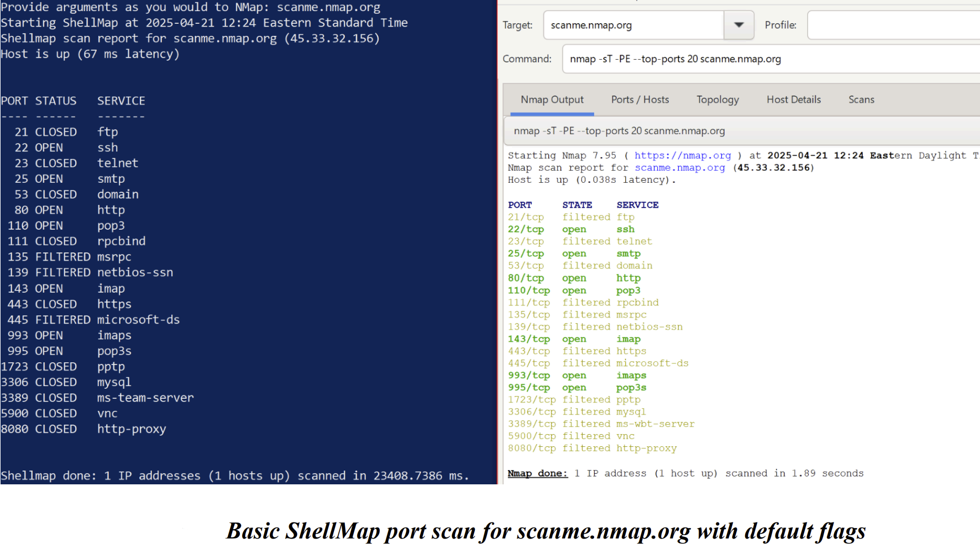Click the '993 OPEN imaps' row in ShellMap
Viewport: 980px width, 560px height.
click(x=69, y=335)
